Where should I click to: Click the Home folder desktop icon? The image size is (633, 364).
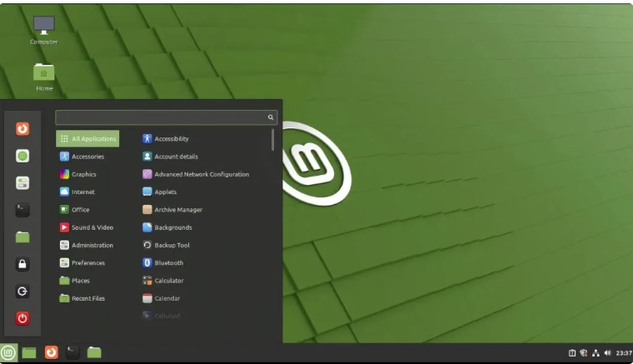coord(44,77)
